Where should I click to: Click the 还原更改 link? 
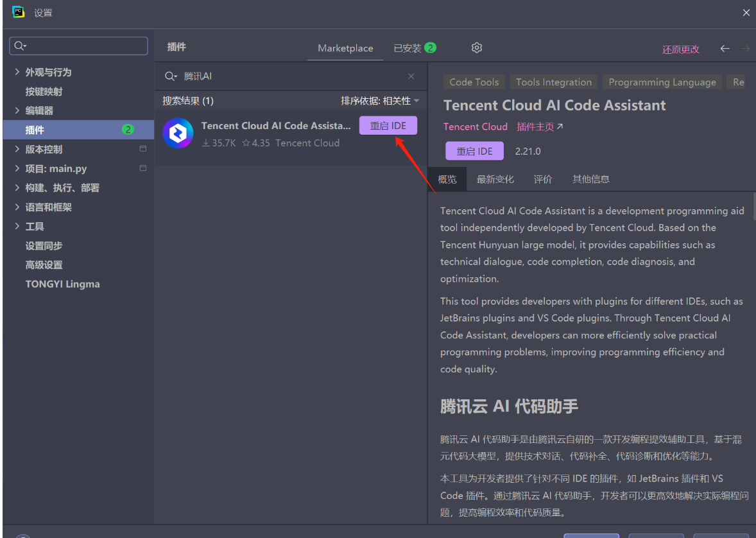tap(681, 49)
